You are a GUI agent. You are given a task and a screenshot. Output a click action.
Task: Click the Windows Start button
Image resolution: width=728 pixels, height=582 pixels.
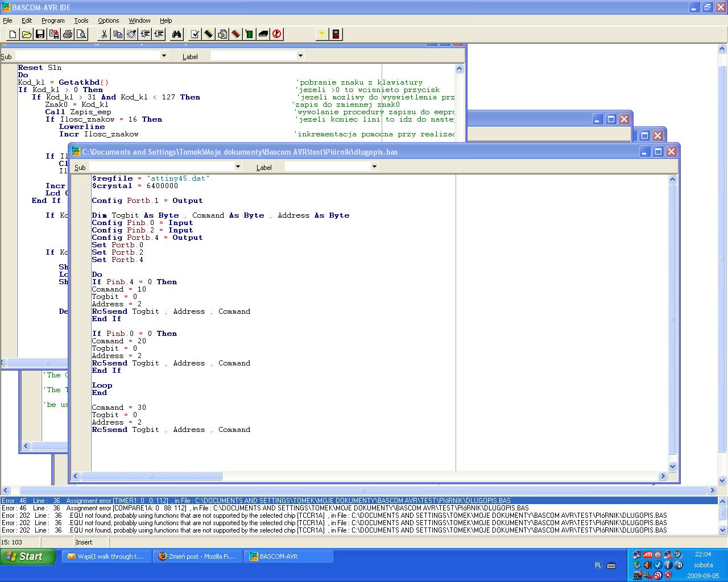pos(28,556)
